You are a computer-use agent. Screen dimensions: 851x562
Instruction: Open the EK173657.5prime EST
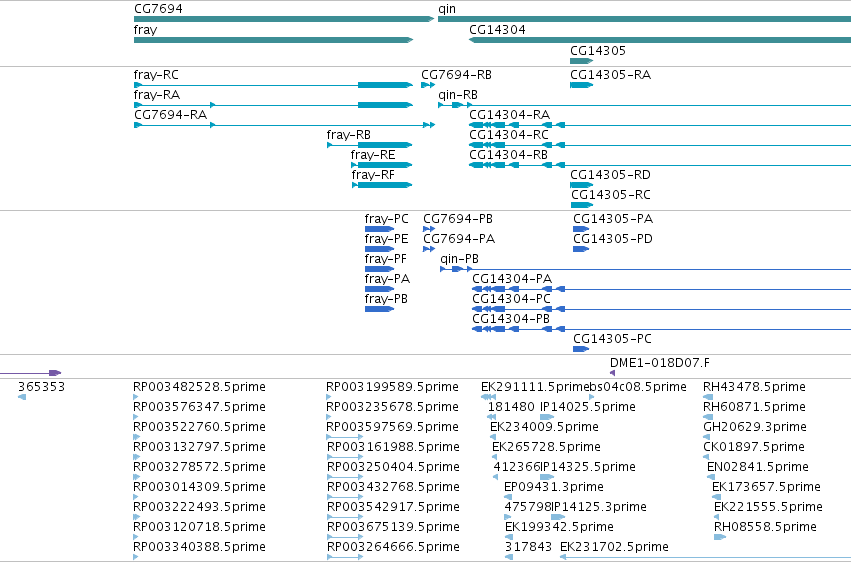tap(766, 488)
